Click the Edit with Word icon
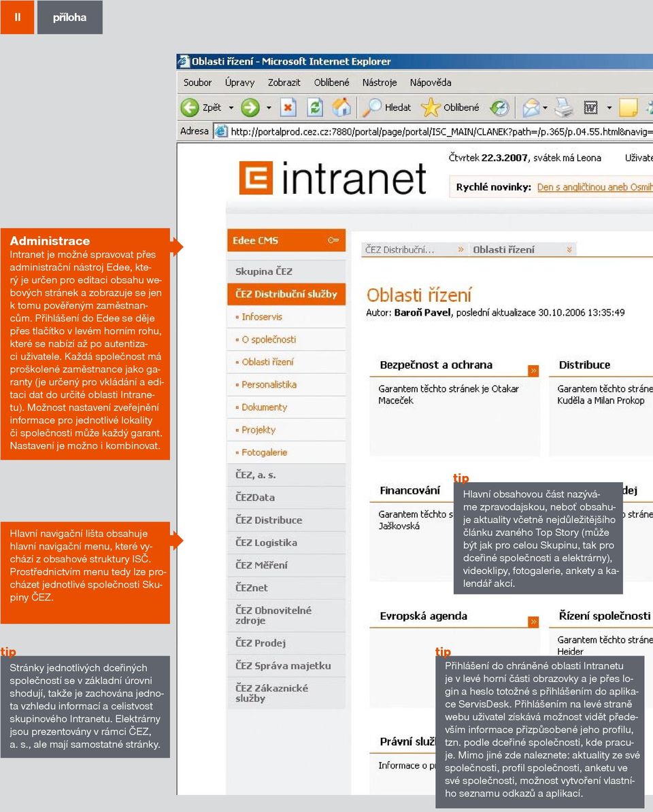653x812 pixels. click(590, 107)
